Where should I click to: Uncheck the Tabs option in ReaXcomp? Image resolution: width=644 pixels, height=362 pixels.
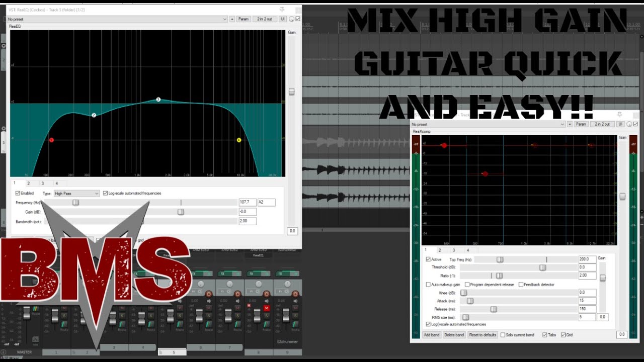(x=544, y=335)
